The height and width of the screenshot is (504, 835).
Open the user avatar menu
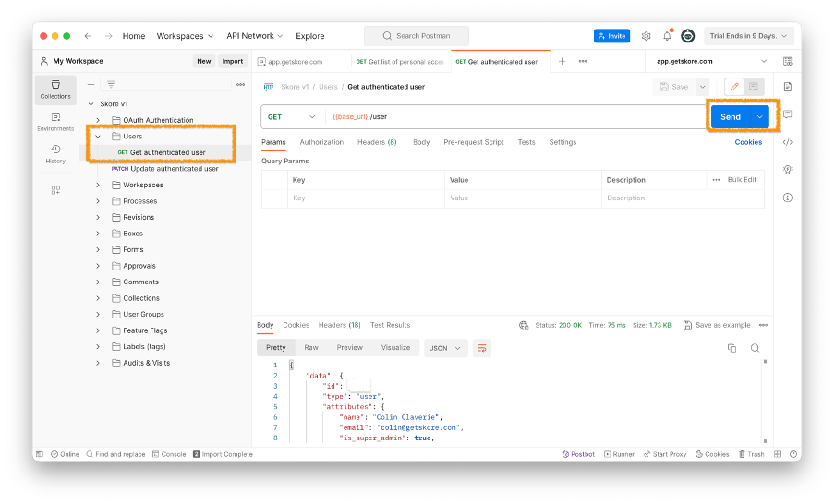click(x=688, y=36)
